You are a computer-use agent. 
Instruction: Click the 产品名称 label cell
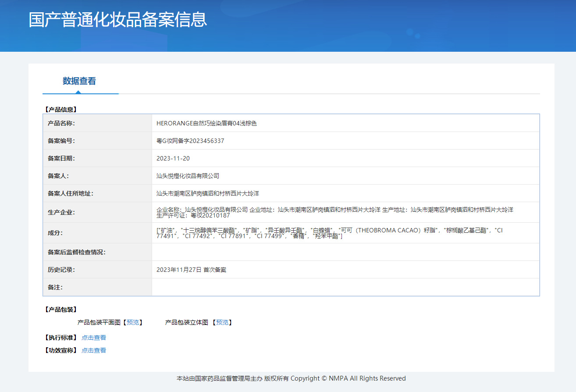[x=97, y=123]
